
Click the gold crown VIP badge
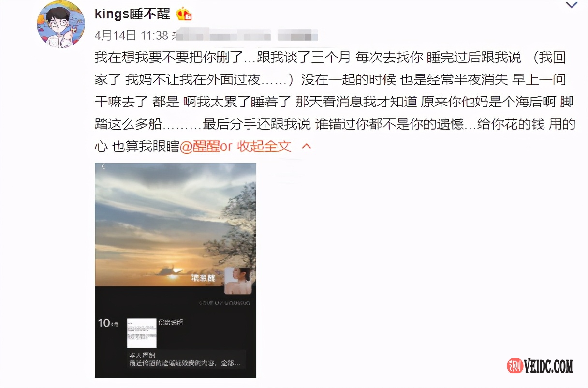(184, 14)
